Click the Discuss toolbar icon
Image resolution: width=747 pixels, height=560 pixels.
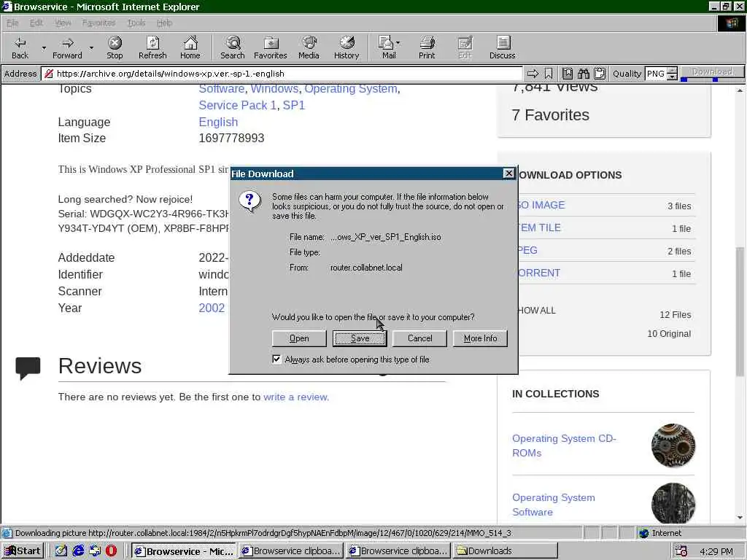point(502,47)
